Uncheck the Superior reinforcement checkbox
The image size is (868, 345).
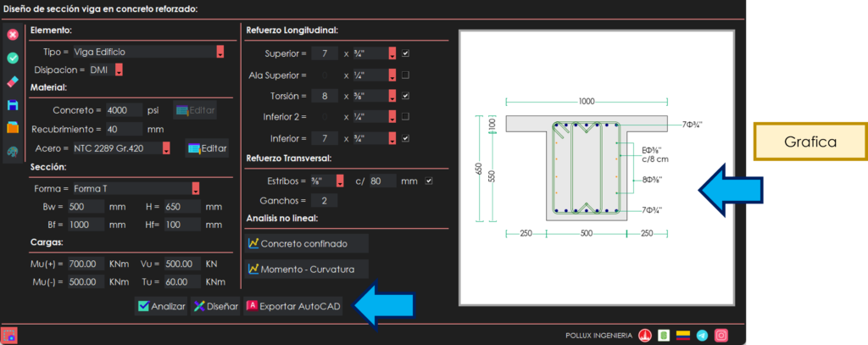[406, 53]
